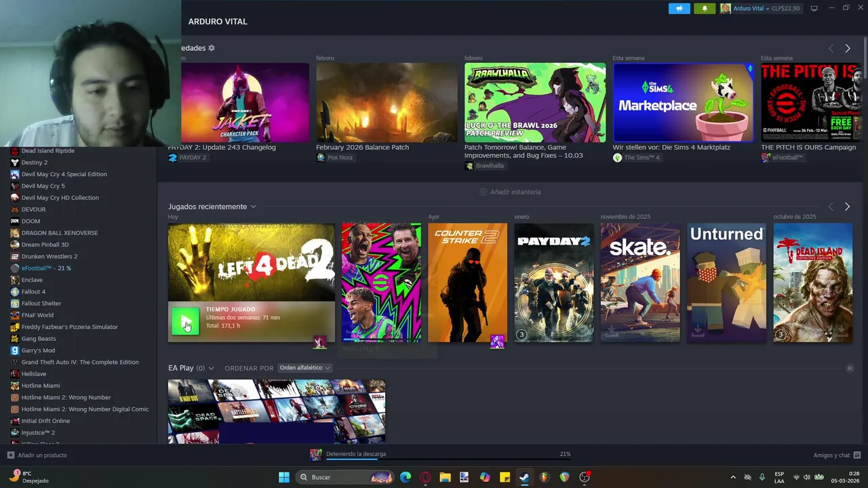Open Microsoft Edge from the taskbar
The width and height of the screenshot is (868, 488).
click(406, 477)
